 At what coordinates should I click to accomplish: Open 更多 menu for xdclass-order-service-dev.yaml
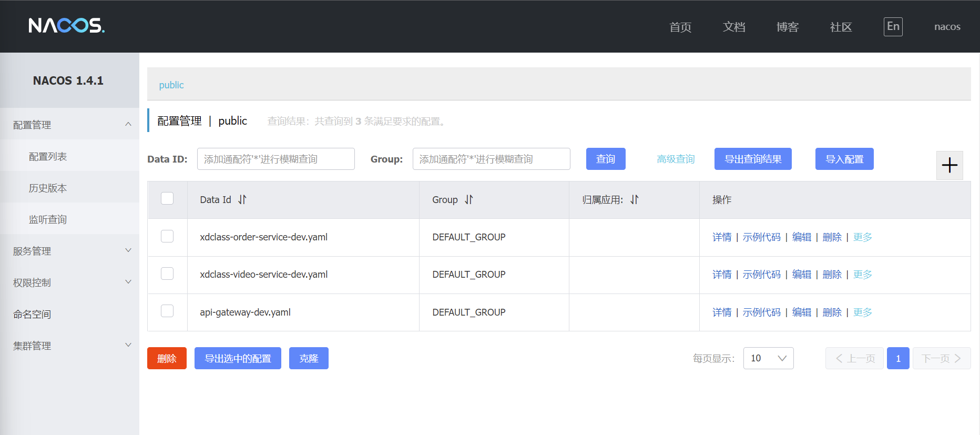862,237
